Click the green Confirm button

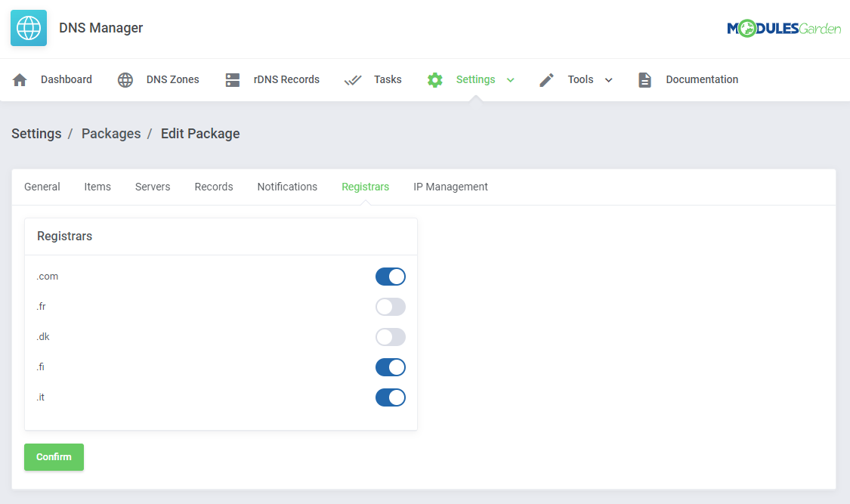click(54, 457)
